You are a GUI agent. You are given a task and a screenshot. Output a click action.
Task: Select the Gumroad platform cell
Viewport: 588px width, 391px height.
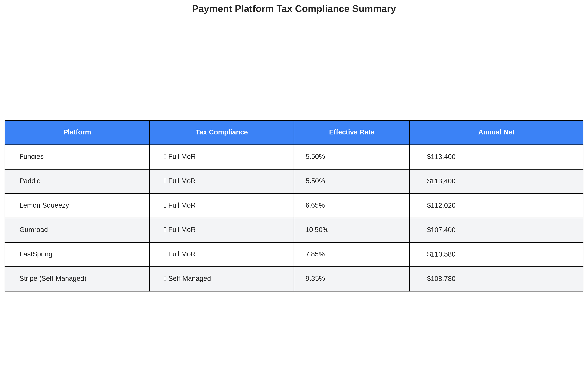pos(77,230)
